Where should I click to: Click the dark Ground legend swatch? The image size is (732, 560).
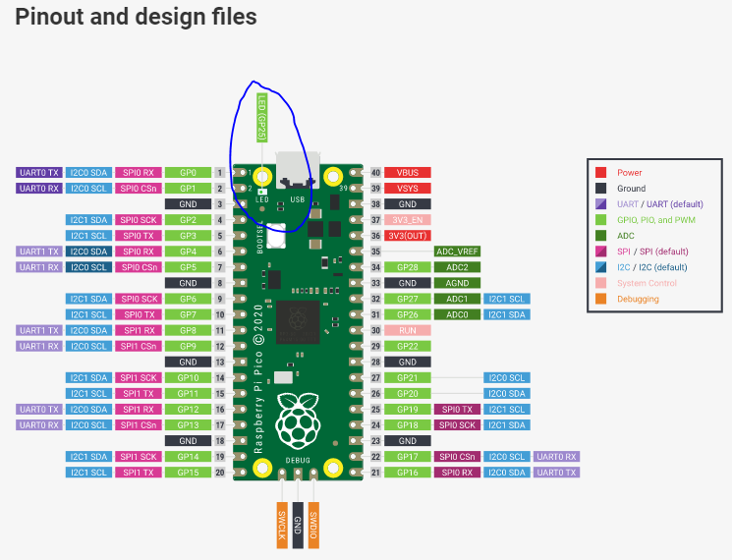coord(600,189)
